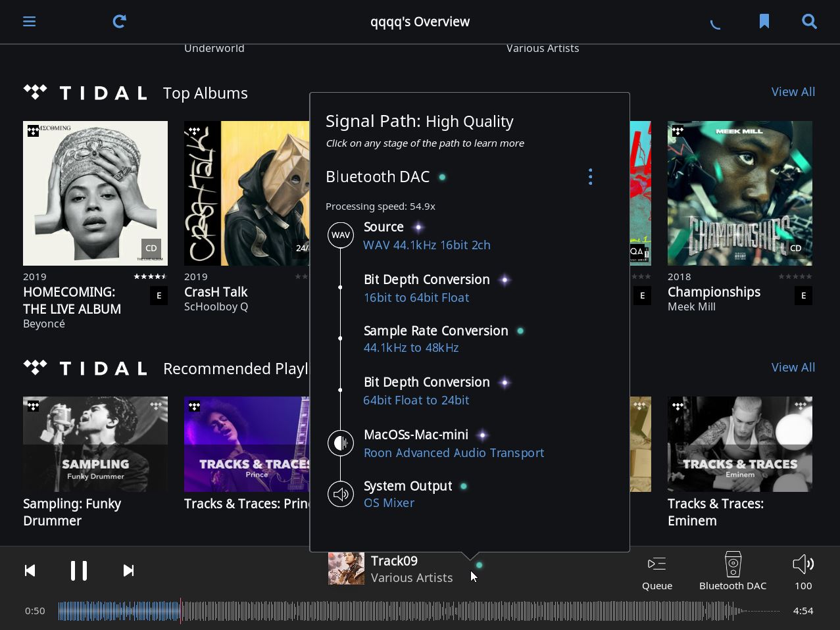840x630 pixels.
Task: Click the star rating on the Championships album
Action: click(x=795, y=277)
